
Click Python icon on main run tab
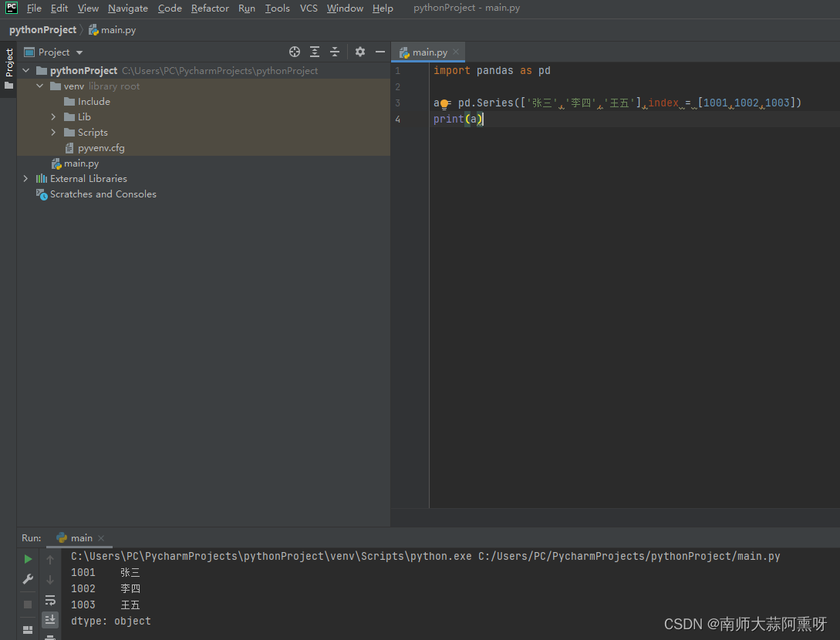click(62, 537)
